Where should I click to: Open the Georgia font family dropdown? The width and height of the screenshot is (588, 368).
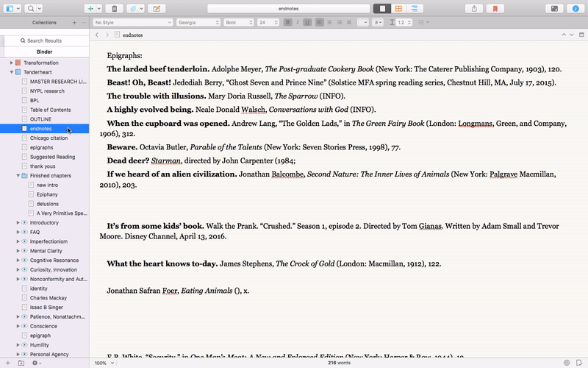pyautogui.click(x=198, y=23)
